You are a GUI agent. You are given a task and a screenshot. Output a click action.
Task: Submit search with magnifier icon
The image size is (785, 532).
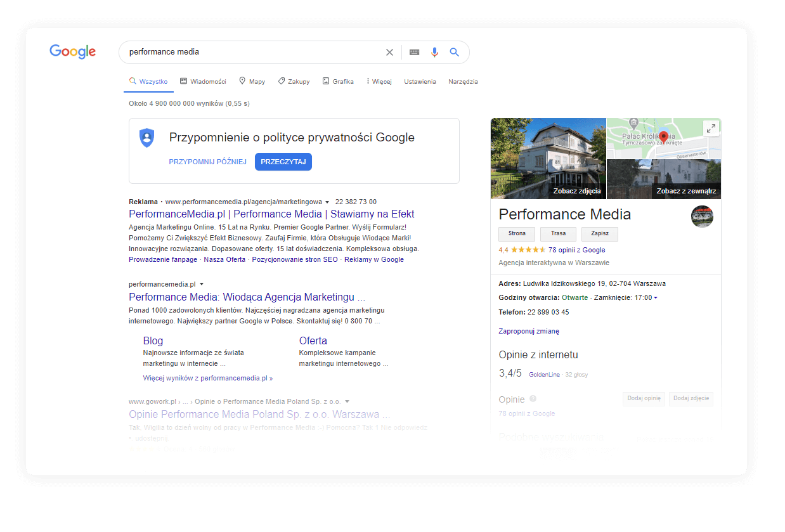(454, 53)
